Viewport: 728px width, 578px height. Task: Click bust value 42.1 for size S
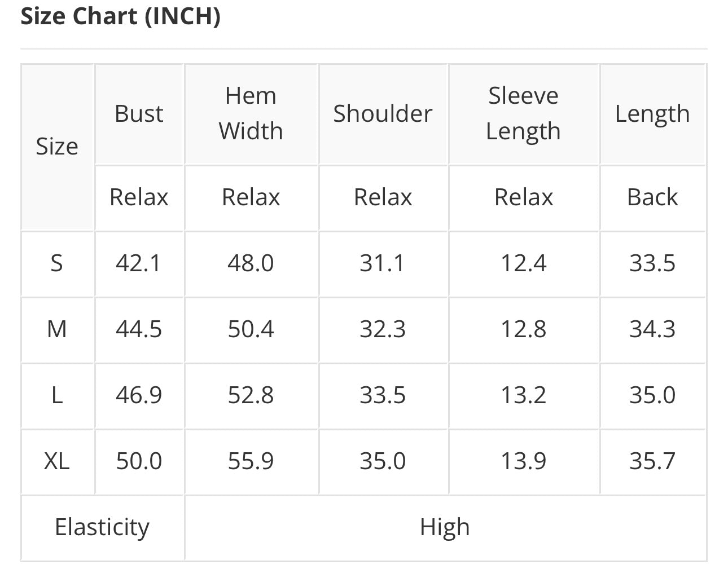139,263
